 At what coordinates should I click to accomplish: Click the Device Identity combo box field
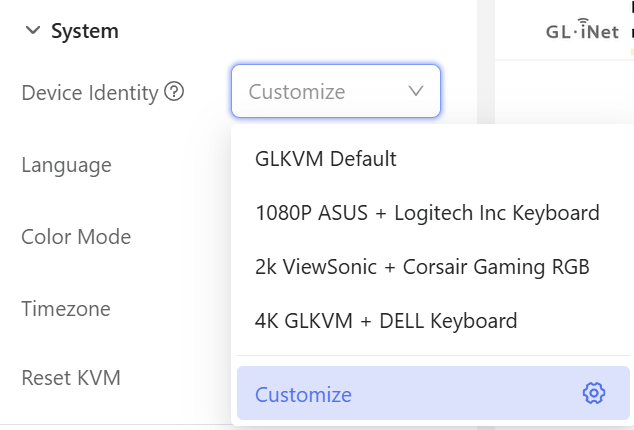[320, 92]
